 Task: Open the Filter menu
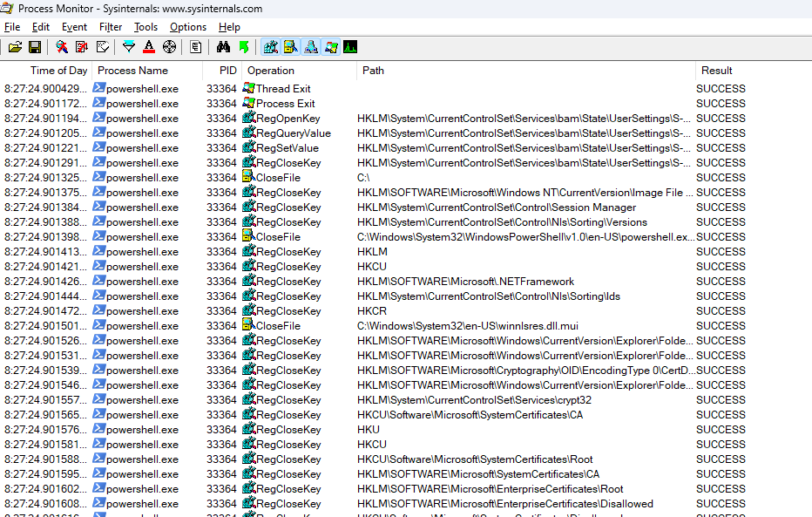tap(111, 27)
